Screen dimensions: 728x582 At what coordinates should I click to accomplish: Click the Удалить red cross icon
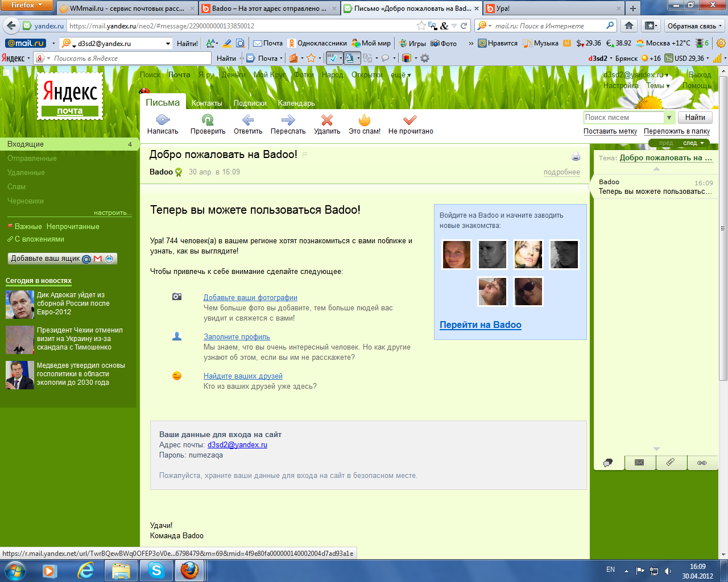coord(327,120)
